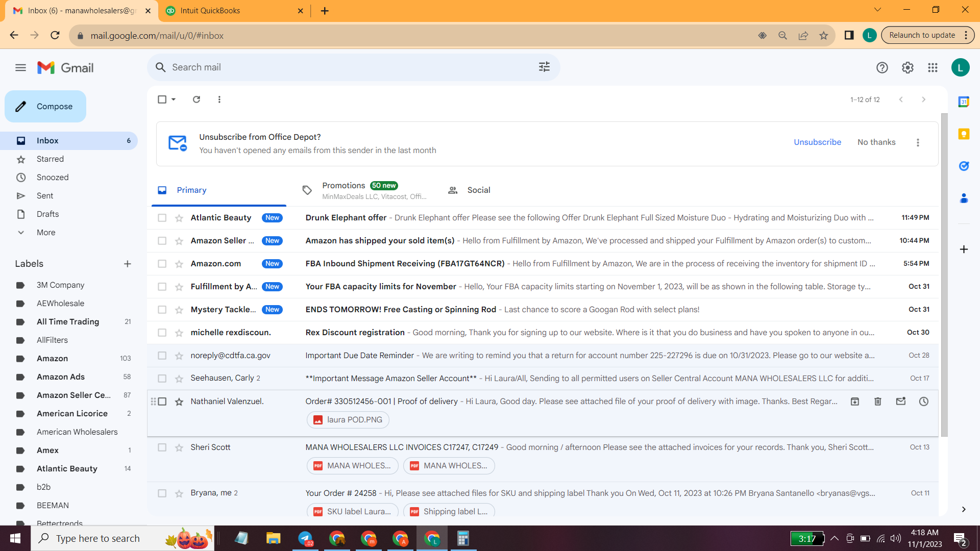The width and height of the screenshot is (980, 551).
Task: Hide side panel chevron
Action: pos(964,509)
